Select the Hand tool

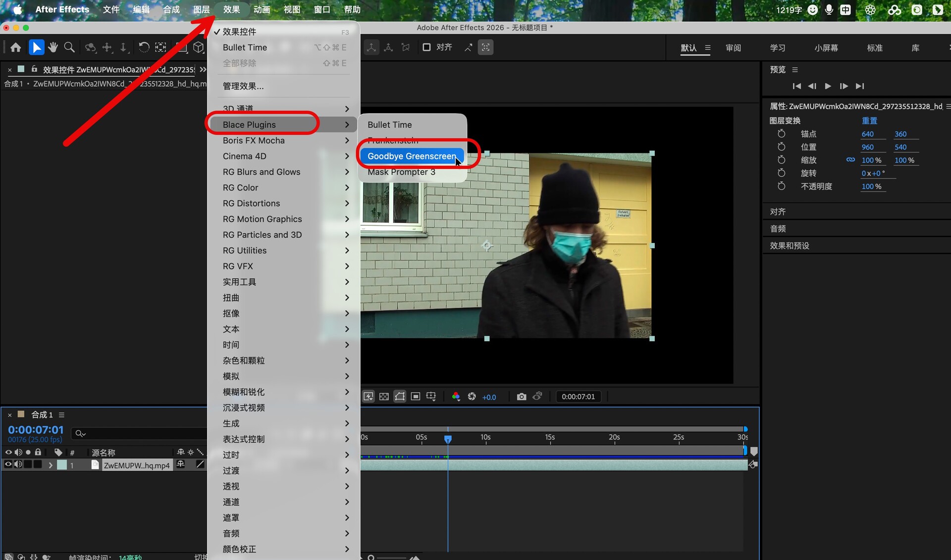pyautogui.click(x=53, y=48)
